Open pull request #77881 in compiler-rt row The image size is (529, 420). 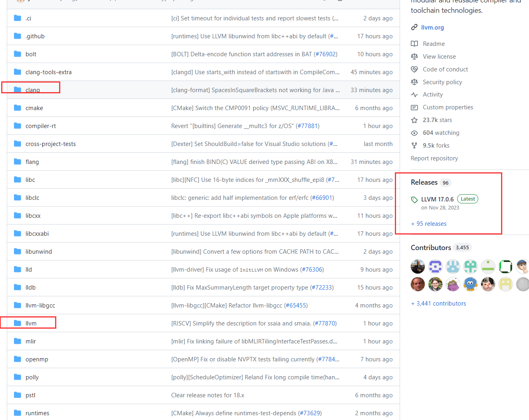coord(307,126)
